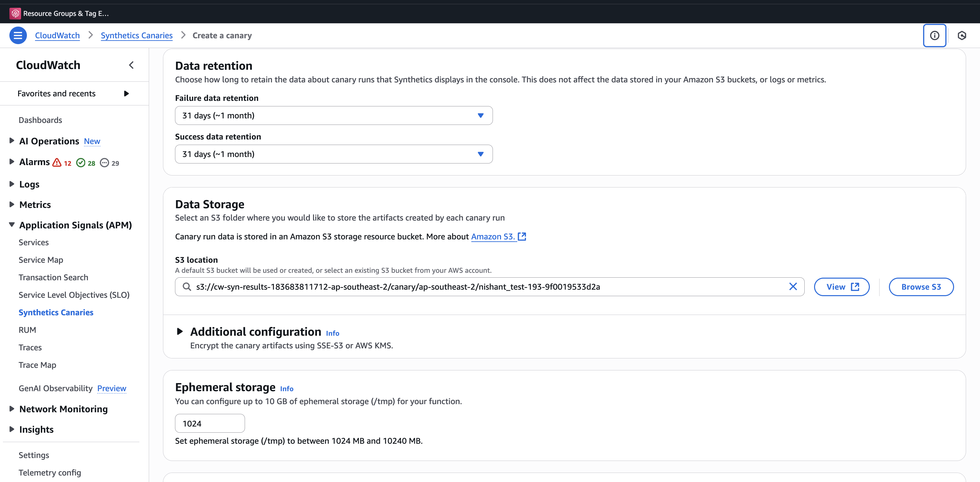Click the insufficient data alarms icon

point(104,163)
